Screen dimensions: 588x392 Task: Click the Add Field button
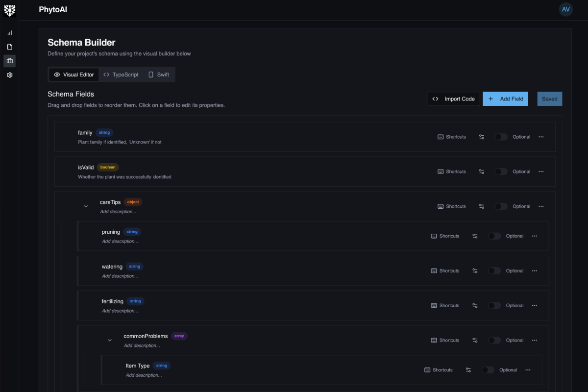click(505, 98)
